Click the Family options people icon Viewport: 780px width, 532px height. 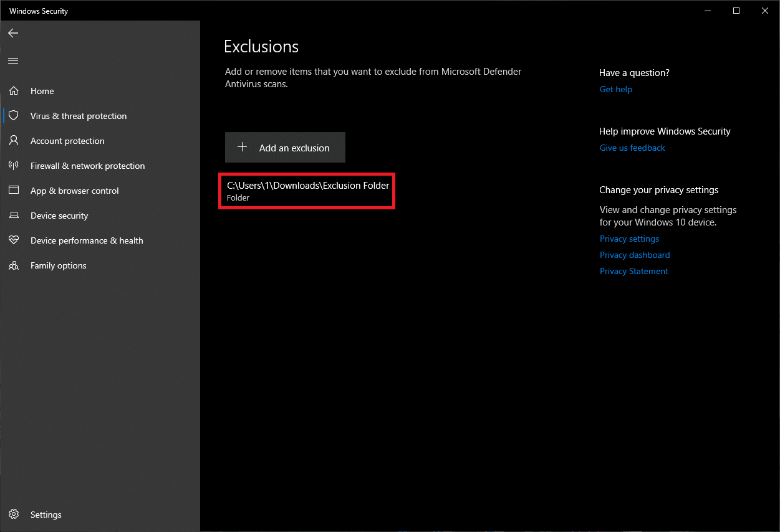[14, 265]
